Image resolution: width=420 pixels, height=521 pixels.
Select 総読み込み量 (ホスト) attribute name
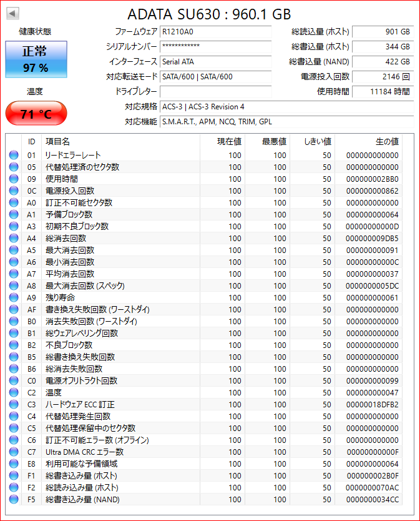click(x=82, y=487)
